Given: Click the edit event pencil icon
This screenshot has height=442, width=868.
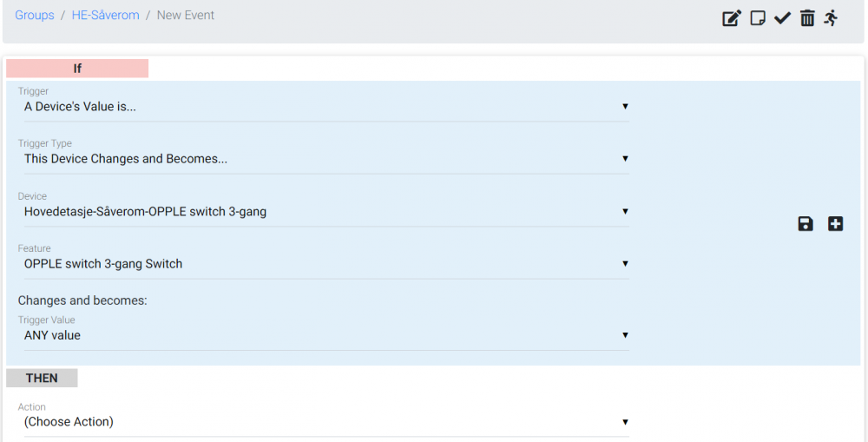Looking at the screenshot, I should coord(732,18).
